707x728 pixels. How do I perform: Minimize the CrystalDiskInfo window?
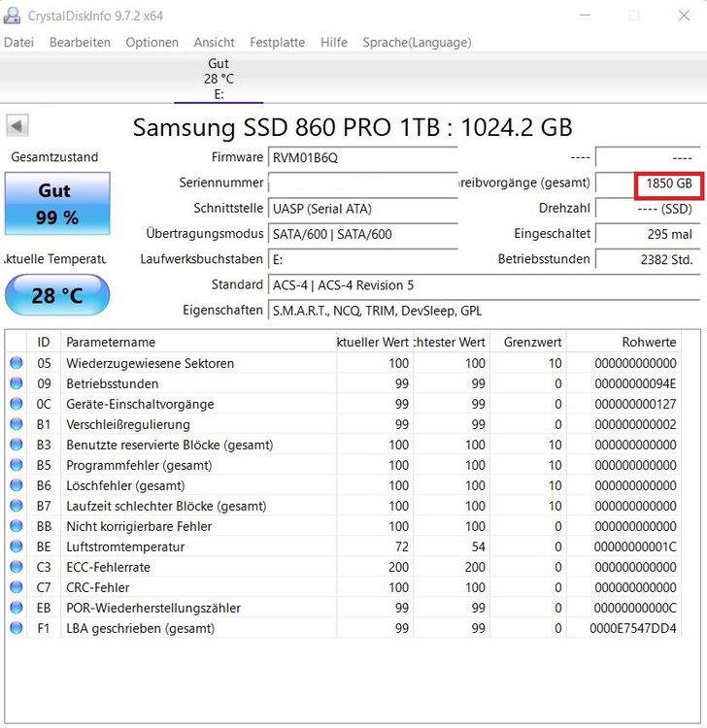(585, 16)
